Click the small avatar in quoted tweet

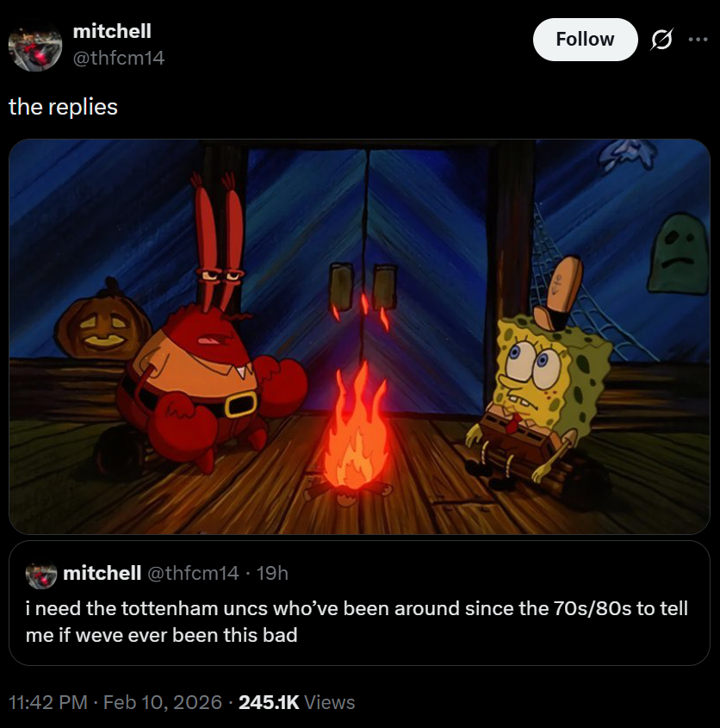pos(41,574)
